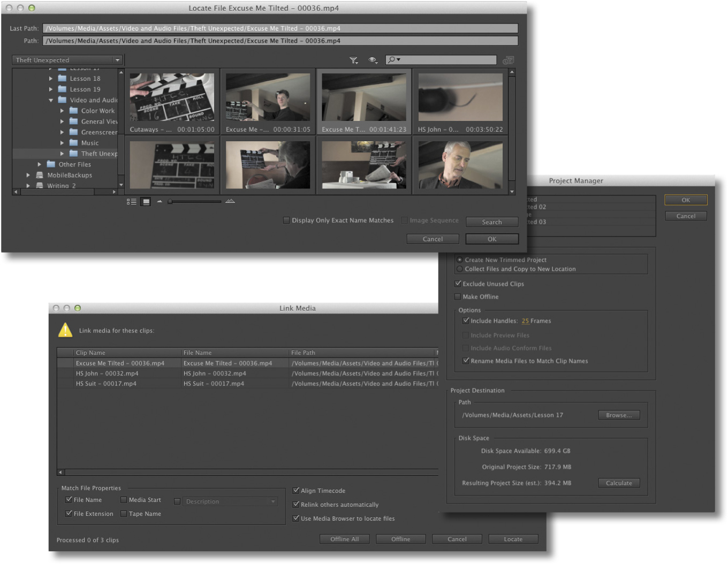The height and width of the screenshot is (564, 728).
Task: Click Cancel in the Locate File dialog
Action: 433,239
